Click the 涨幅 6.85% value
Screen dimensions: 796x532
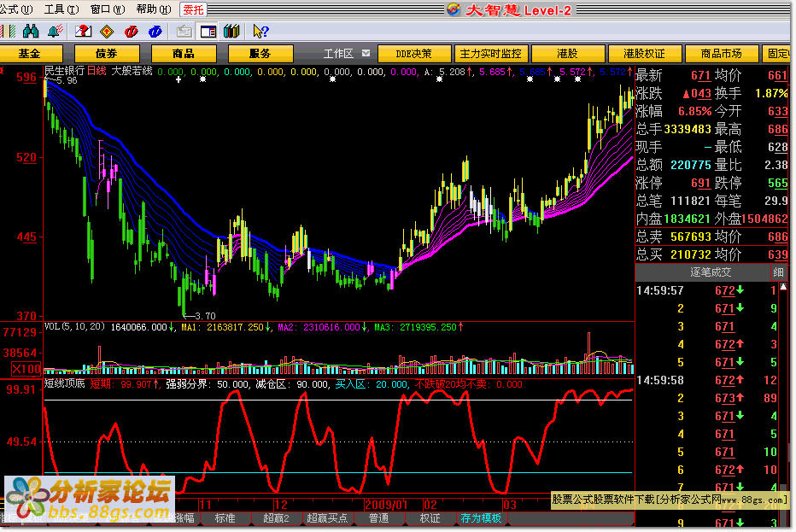[x=695, y=111]
